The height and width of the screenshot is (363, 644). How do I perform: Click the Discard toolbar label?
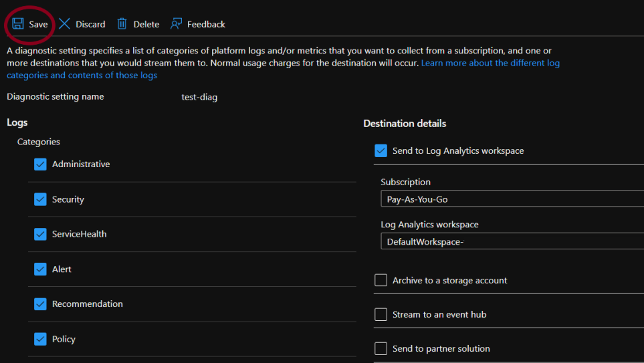point(90,24)
